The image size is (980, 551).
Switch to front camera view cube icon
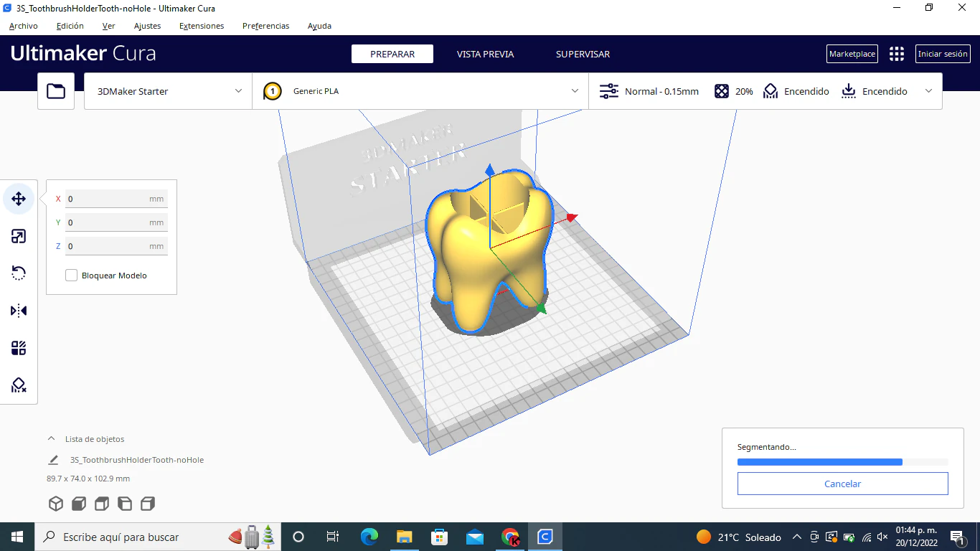coord(79,504)
